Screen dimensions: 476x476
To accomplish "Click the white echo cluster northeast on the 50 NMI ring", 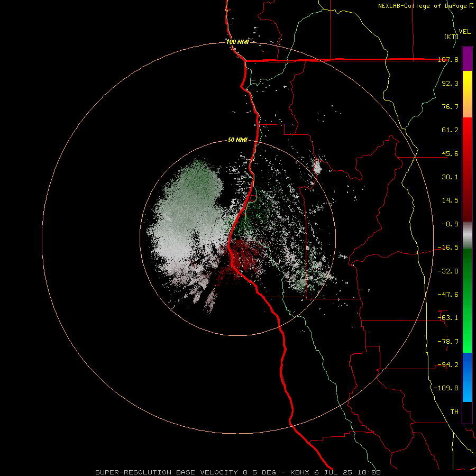I will (x=317, y=168).
